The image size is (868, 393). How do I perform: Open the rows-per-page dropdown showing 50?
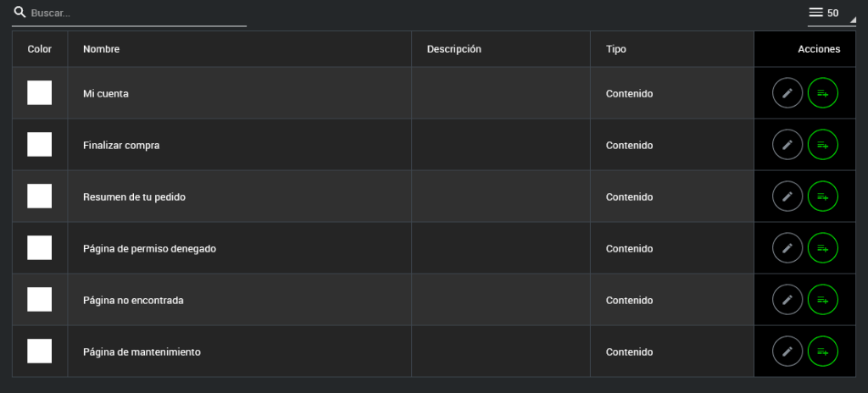point(832,13)
